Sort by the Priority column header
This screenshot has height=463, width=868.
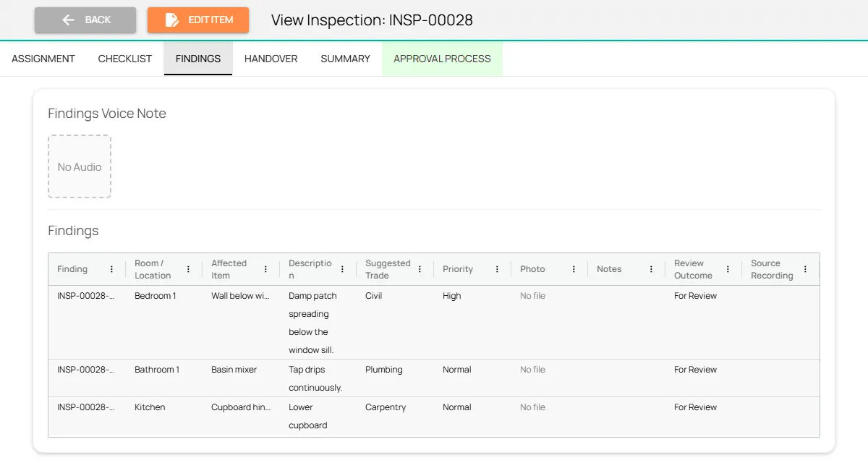pos(458,269)
